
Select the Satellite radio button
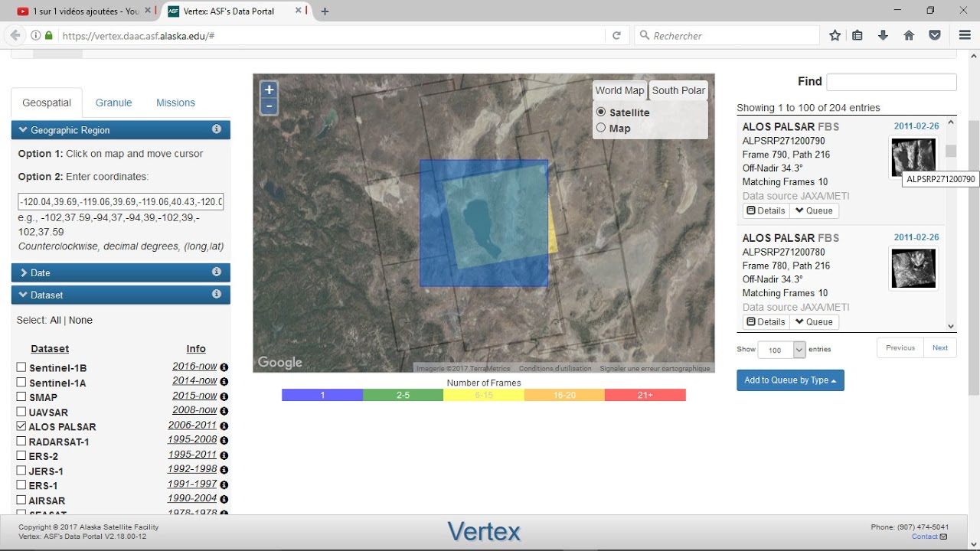click(x=601, y=112)
